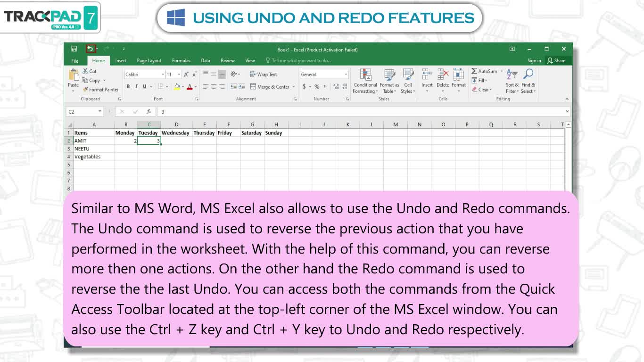This screenshot has width=644, height=362.
Task: Click Merge & Center button
Action: coord(270,87)
